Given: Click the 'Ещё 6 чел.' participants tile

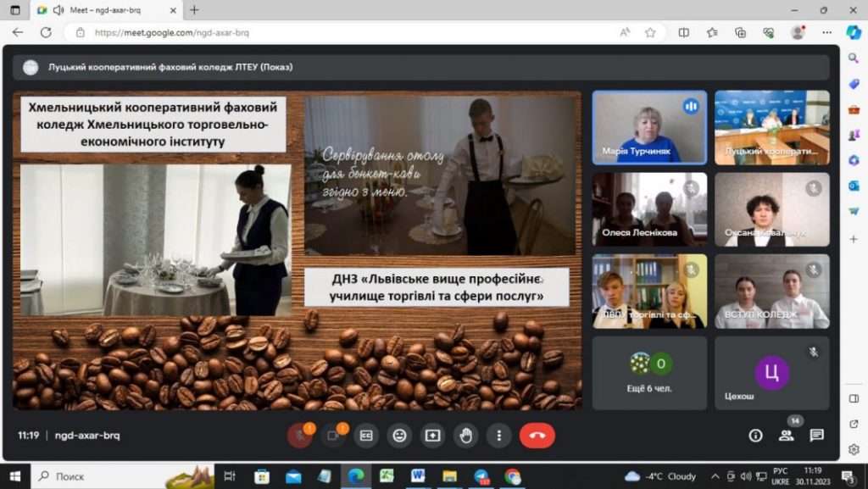Looking at the screenshot, I should click(649, 373).
